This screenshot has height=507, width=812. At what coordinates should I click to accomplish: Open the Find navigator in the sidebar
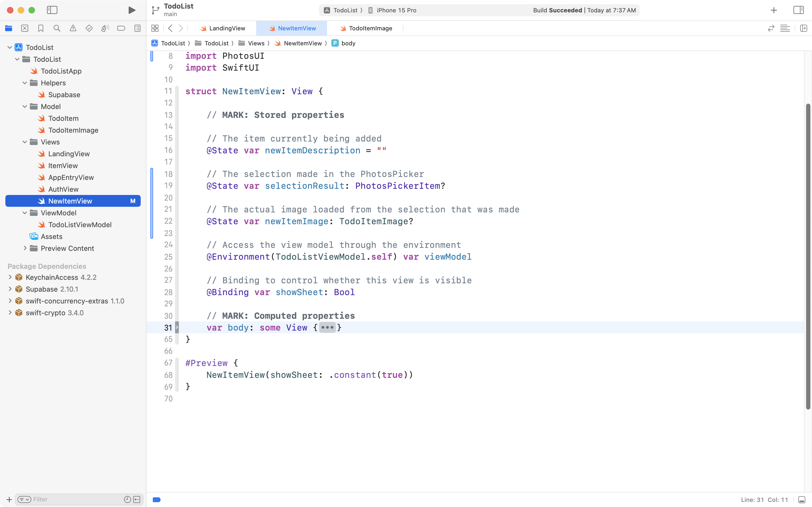click(57, 28)
